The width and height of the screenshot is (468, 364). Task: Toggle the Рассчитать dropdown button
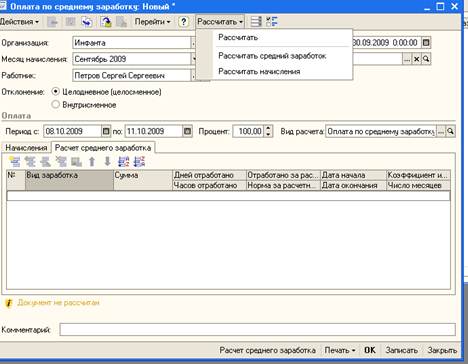coord(220,22)
